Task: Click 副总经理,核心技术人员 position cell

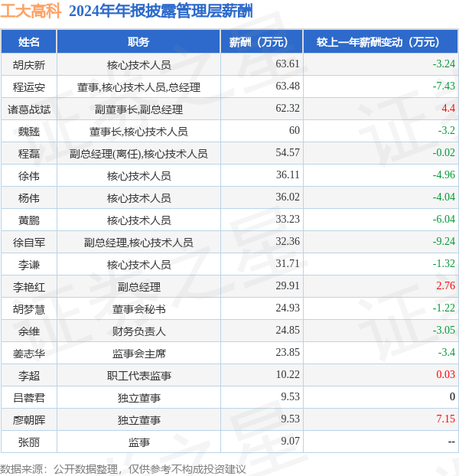Action: click(138, 243)
